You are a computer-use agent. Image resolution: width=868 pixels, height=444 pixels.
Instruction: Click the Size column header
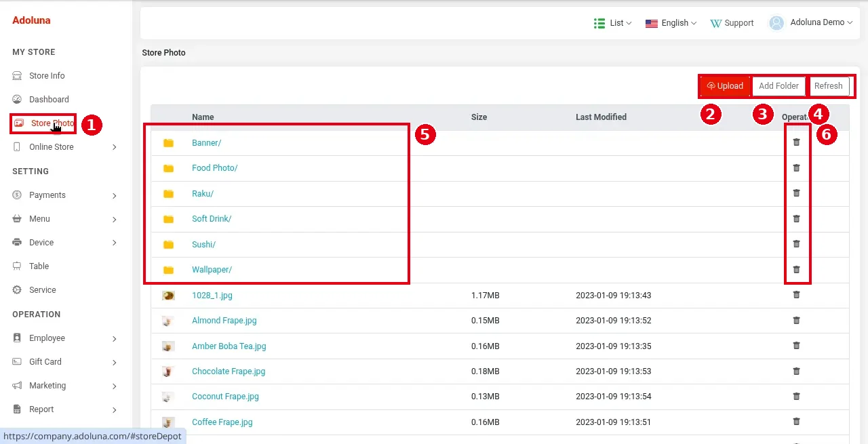479,117
